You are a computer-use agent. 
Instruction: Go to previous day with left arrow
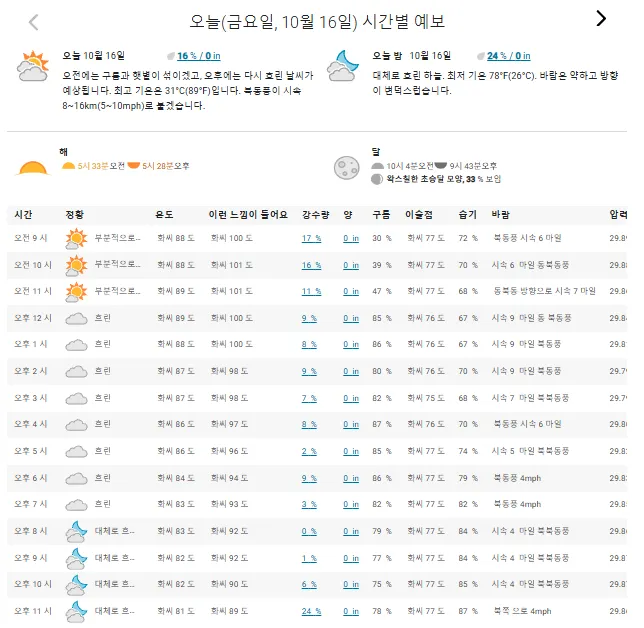(x=34, y=22)
